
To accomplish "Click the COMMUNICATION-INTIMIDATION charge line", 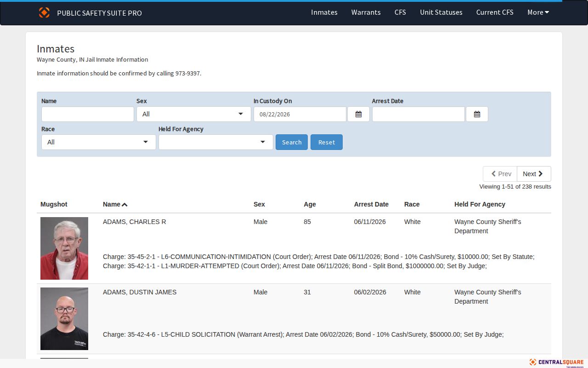I will [x=319, y=257].
